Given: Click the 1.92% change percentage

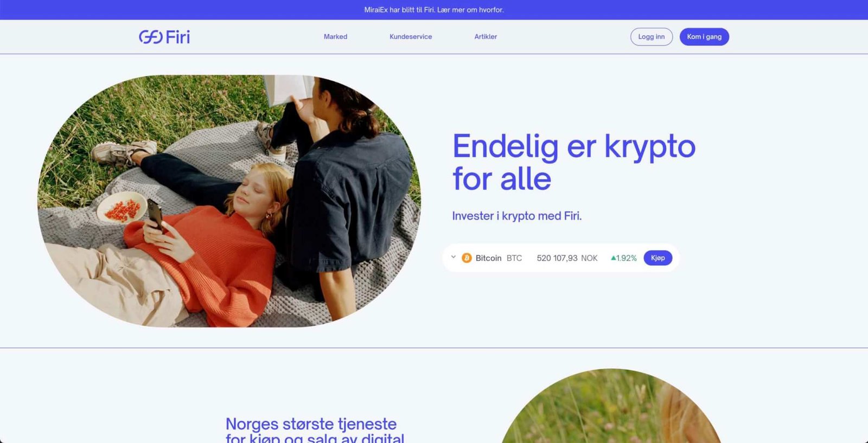Looking at the screenshot, I should click(x=627, y=258).
